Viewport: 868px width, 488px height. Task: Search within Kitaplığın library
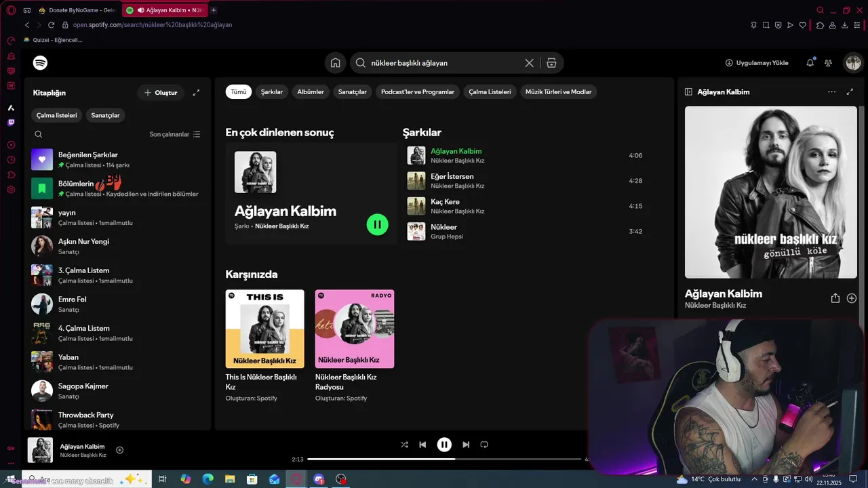(x=39, y=134)
